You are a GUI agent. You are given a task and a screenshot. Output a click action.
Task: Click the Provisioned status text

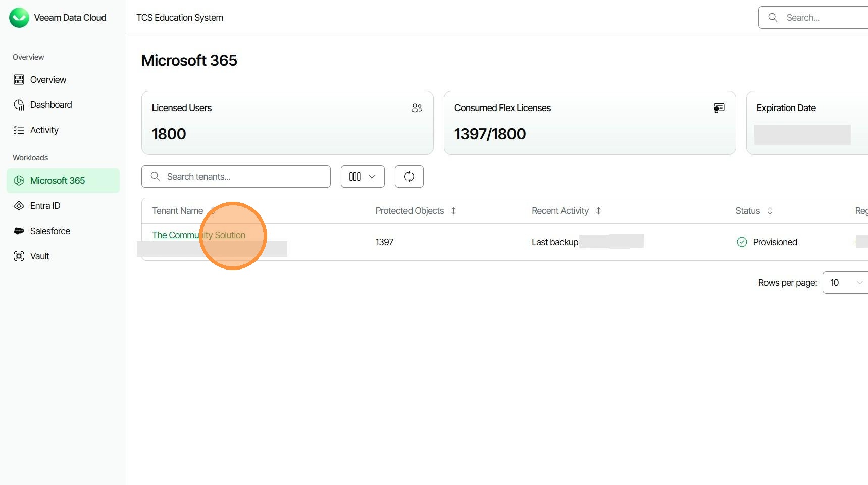pos(775,242)
